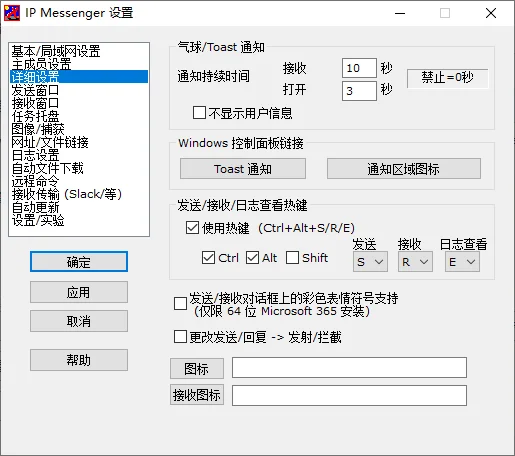
Task: Click the 取消 button
Action: pos(79,321)
